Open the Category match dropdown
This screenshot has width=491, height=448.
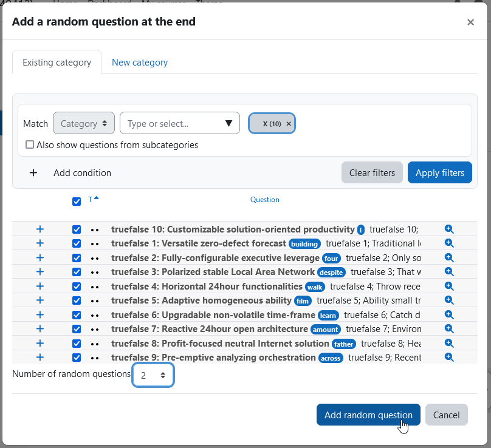click(84, 123)
